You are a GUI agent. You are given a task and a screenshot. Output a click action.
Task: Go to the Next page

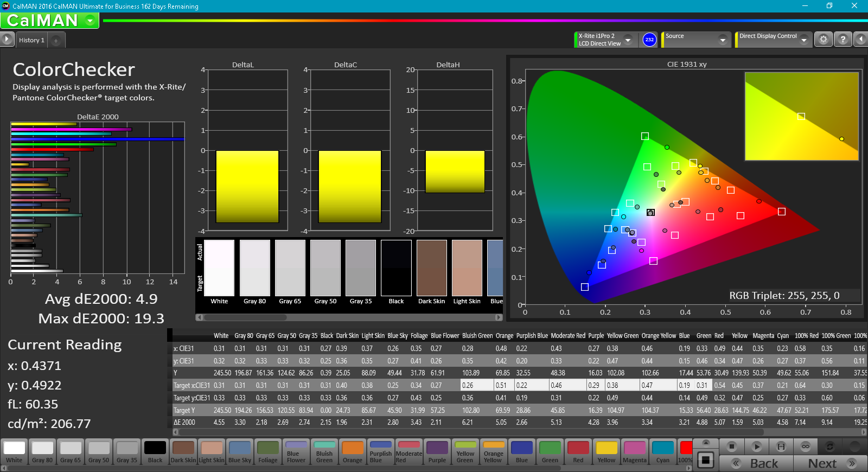tap(830, 463)
